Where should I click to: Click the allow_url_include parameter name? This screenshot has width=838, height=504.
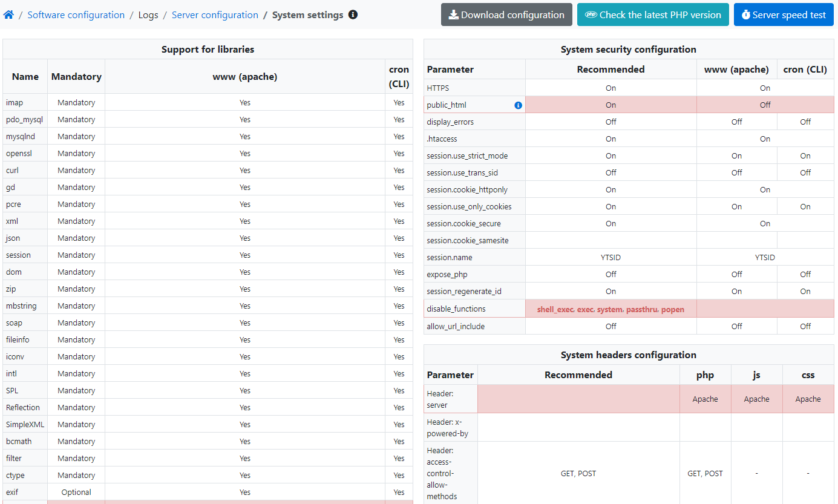(456, 326)
